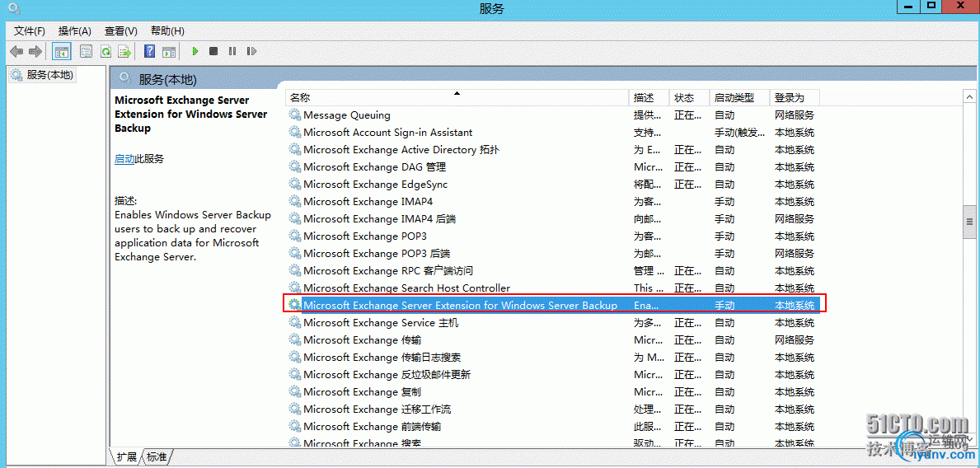The width and height of the screenshot is (980, 468).
Task: Click the gear icon of Microsoft Exchange 复制
Action: point(294,391)
